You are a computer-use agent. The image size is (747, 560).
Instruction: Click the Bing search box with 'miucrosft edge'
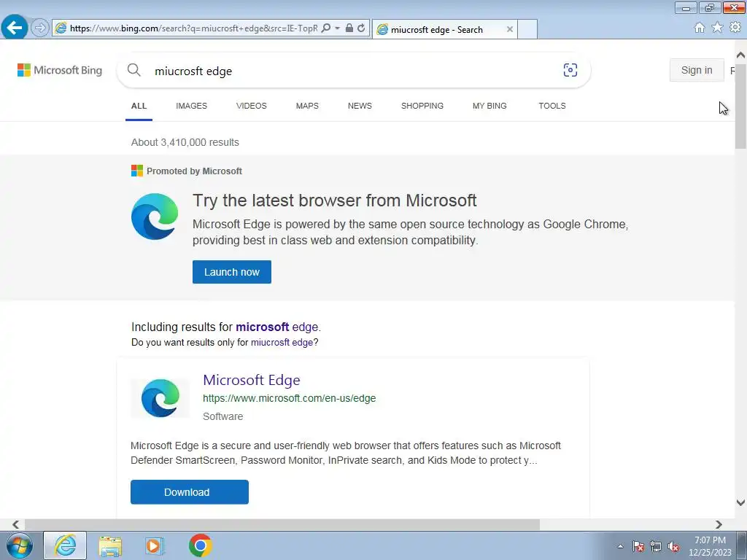pyautogui.click(x=352, y=71)
